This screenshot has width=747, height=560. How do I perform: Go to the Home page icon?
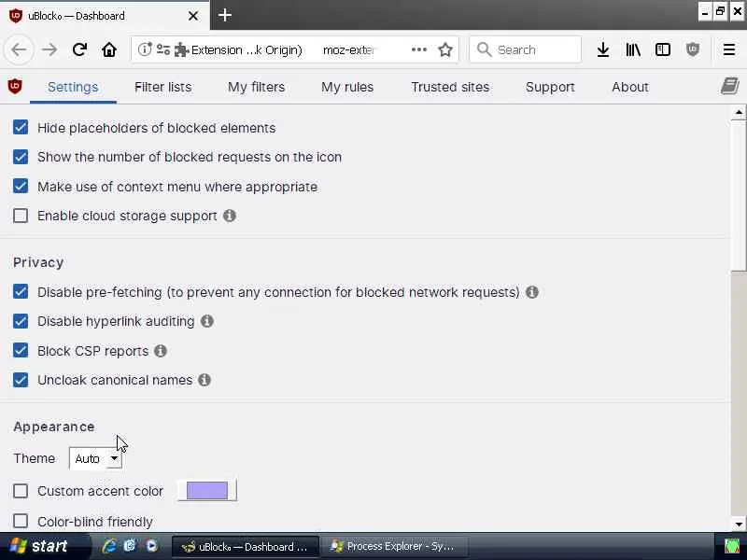click(109, 49)
